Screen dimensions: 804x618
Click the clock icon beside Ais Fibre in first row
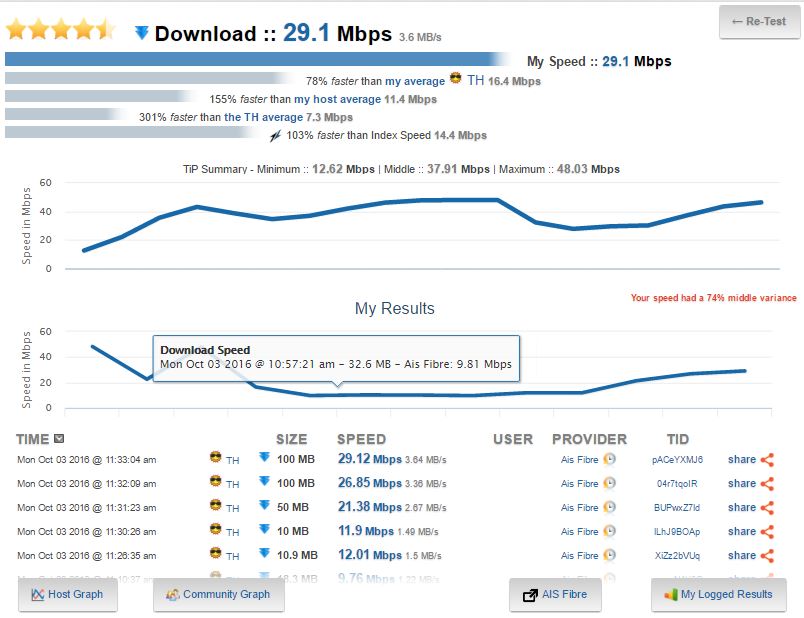click(609, 460)
